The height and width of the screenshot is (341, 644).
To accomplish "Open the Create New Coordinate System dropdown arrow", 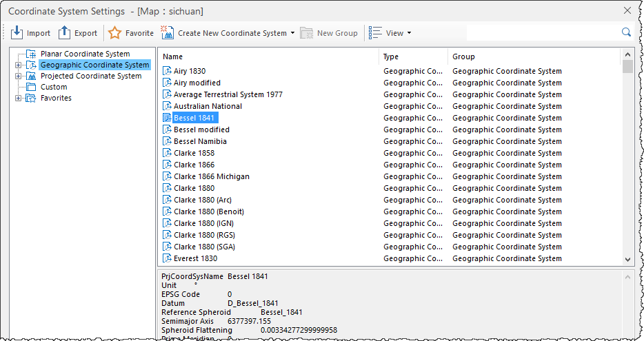I will (292, 33).
